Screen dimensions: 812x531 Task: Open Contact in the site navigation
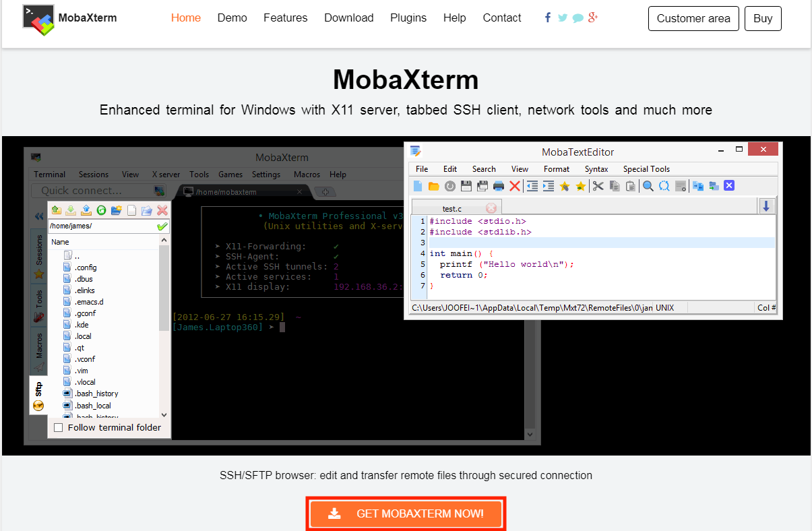pyautogui.click(x=502, y=18)
